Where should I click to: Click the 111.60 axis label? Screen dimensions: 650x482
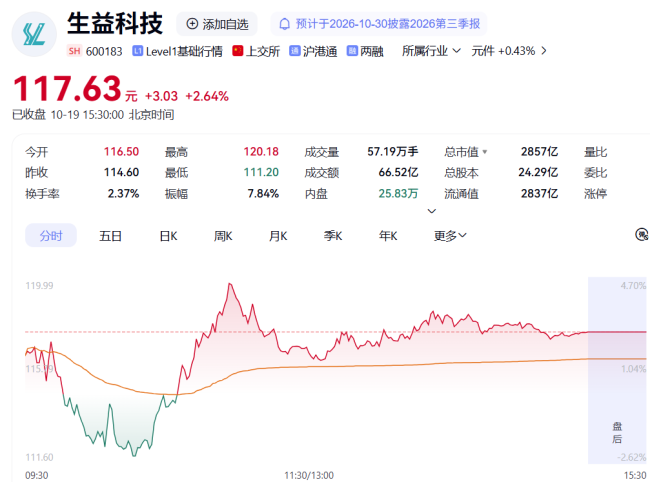coord(39,458)
